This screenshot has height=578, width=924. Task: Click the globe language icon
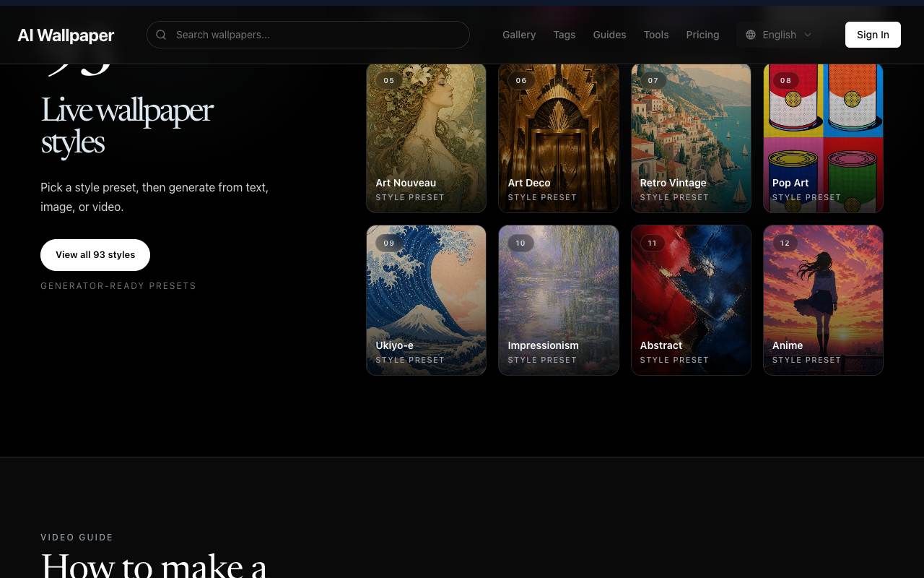751,35
